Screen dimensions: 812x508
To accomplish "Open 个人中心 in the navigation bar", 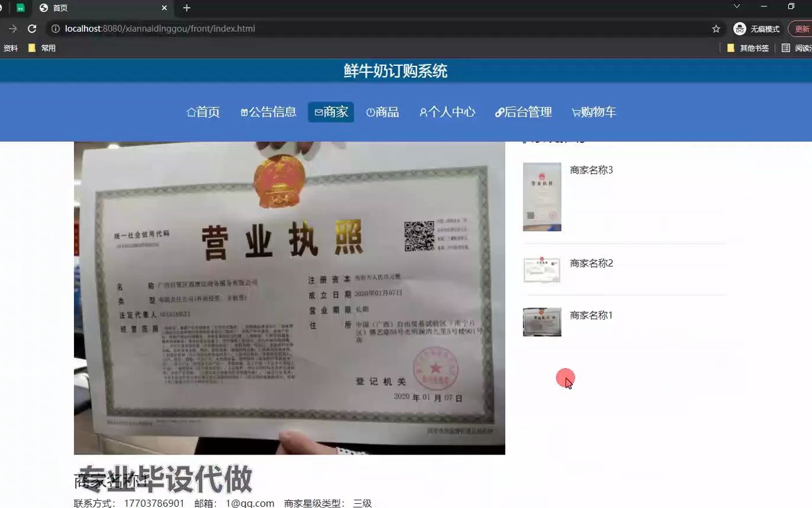I will [x=447, y=112].
